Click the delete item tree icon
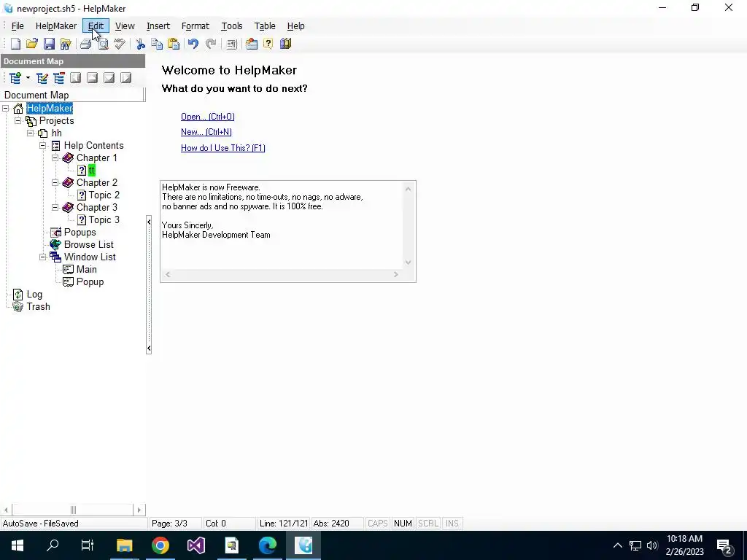Image resolution: width=747 pixels, height=560 pixels. 59,77
